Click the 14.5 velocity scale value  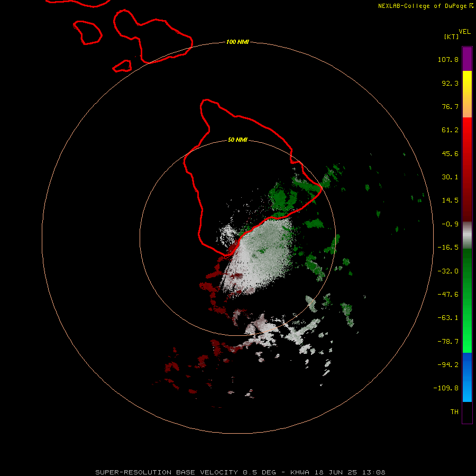(450, 200)
